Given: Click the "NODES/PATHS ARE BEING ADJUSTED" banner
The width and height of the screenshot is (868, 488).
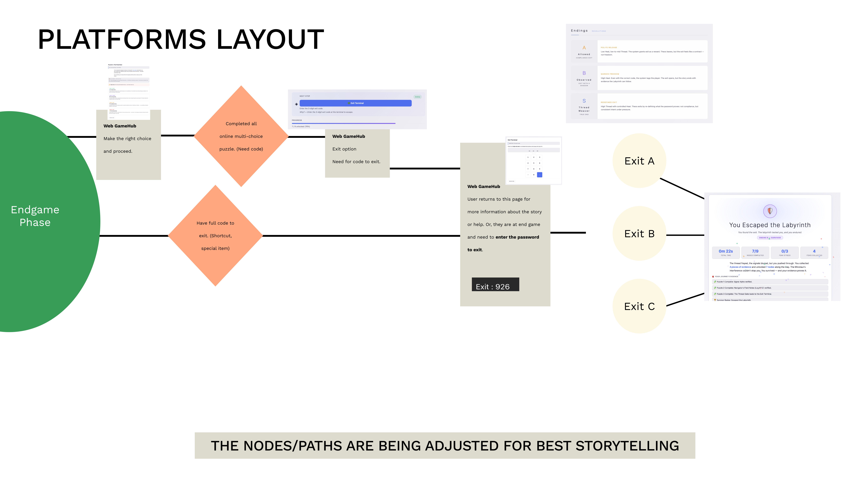Looking at the screenshot, I should [445, 446].
